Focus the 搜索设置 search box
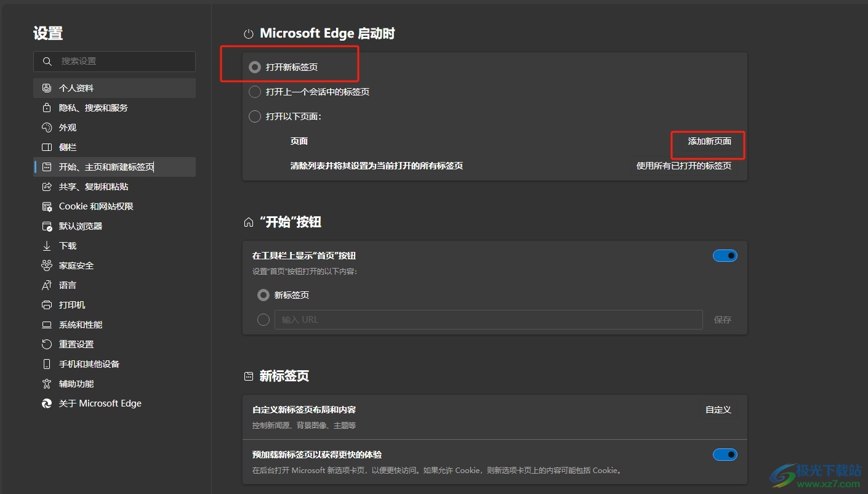The height and width of the screenshot is (494, 868). [x=115, y=62]
